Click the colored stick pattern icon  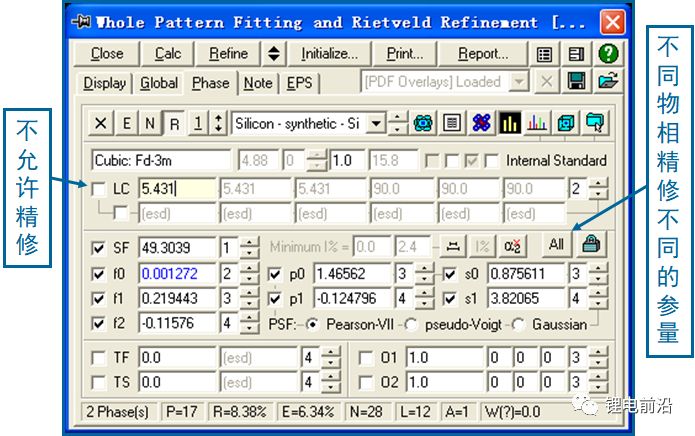[537, 123]
